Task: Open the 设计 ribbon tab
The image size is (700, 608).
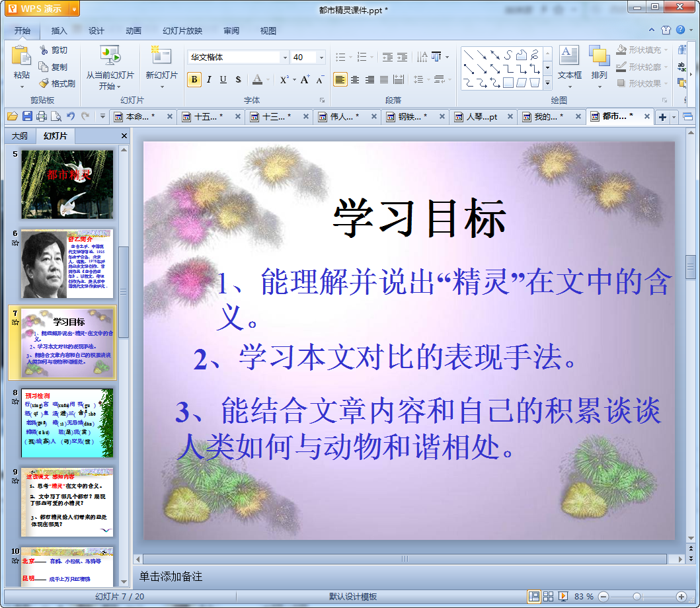Action: click(x=96, y=31)
